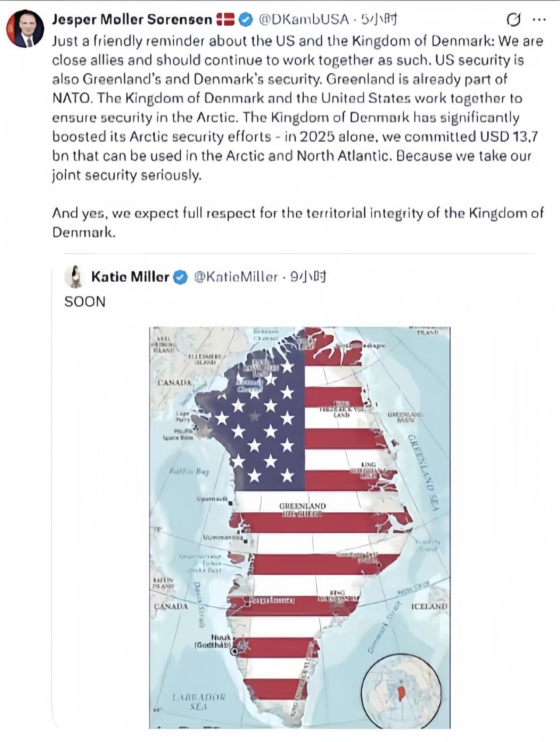This screenshot has height=742, width=560.
Task: Click the SOON text in quoted tweet
Action: tap(85, 301)
